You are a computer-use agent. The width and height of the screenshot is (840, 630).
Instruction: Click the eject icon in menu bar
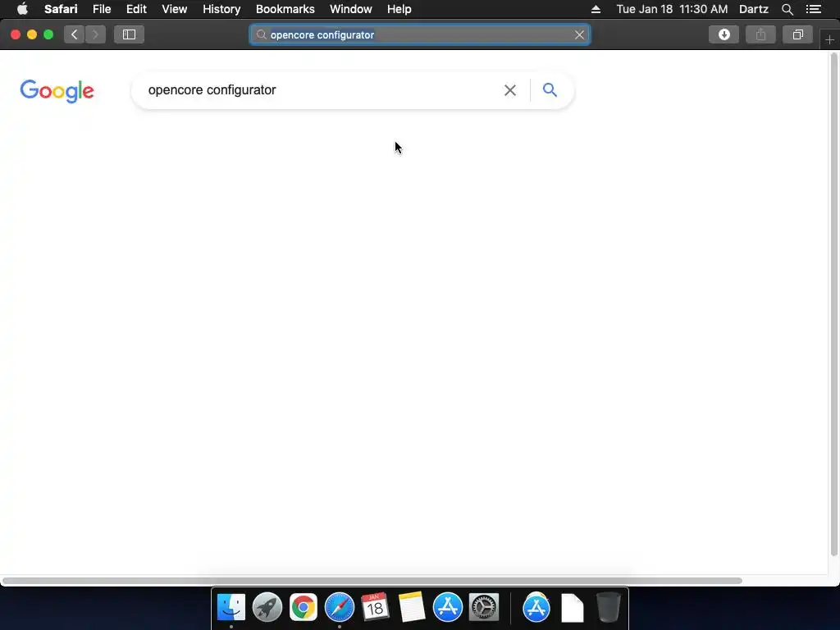[596, 9]
